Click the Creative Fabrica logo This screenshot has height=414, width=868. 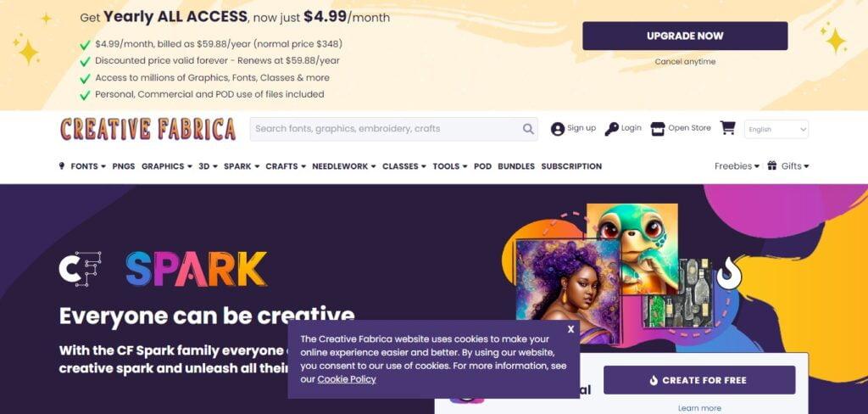coord(147,129)
